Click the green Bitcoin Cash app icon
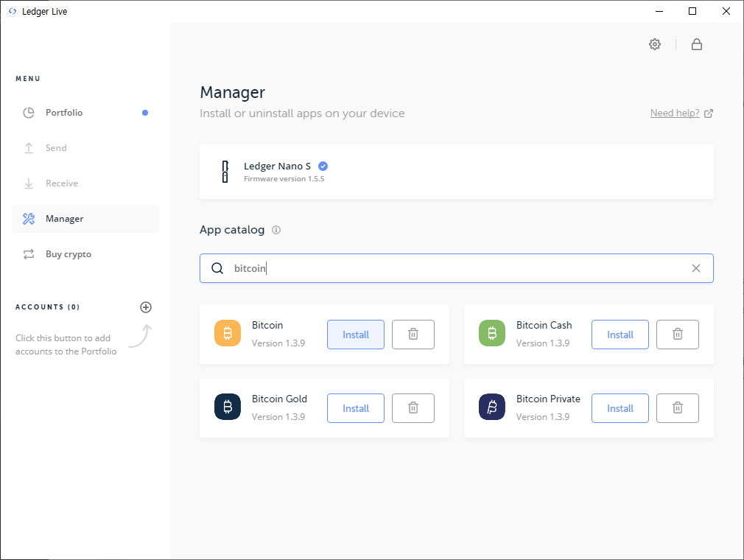Image resolution: width=744 pixels, height=560 pixels. click(x=492, y=333)
